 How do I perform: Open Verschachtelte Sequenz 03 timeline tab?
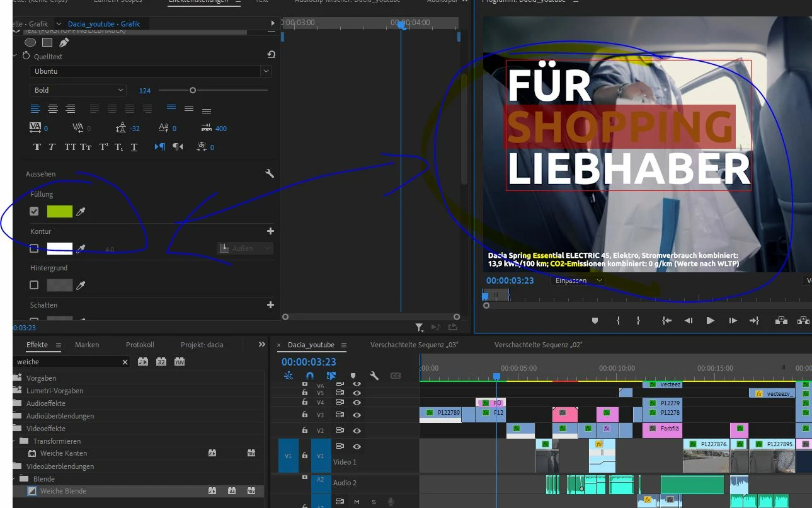click(414, 345)
